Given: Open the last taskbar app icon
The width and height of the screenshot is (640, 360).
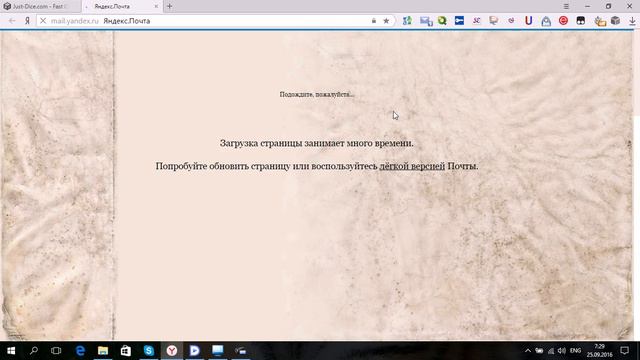Looking at the screenshot, I should [x=241, y=351].
